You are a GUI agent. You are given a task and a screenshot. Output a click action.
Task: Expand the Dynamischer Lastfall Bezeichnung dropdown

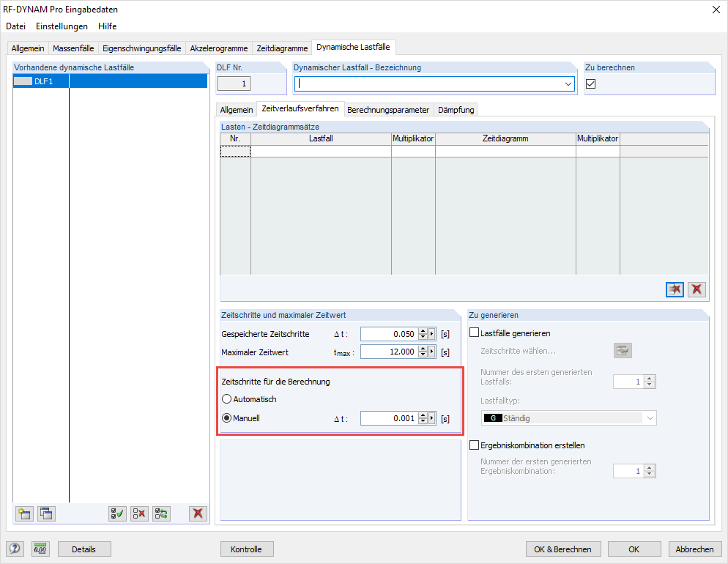(x=568, y=84)
